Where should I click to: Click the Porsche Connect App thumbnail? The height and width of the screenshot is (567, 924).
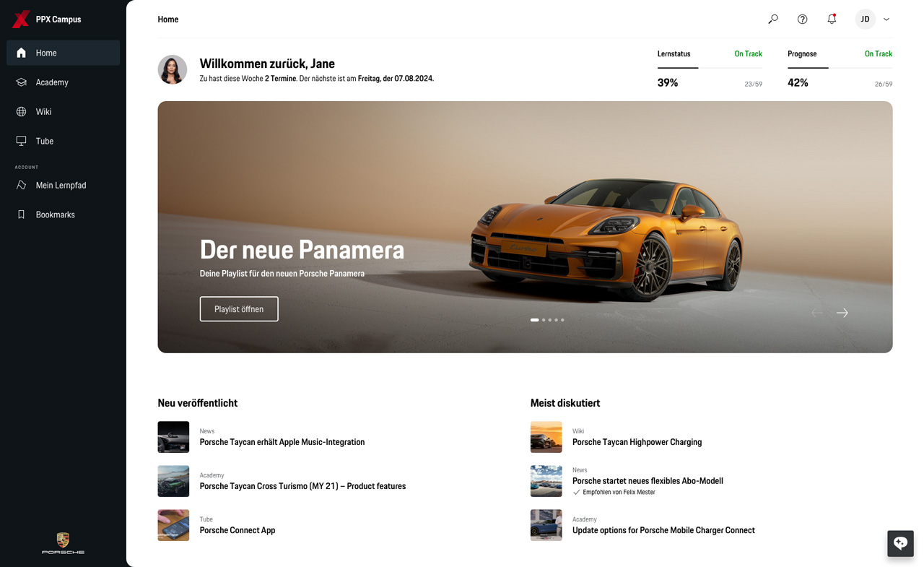click(173, 525)
